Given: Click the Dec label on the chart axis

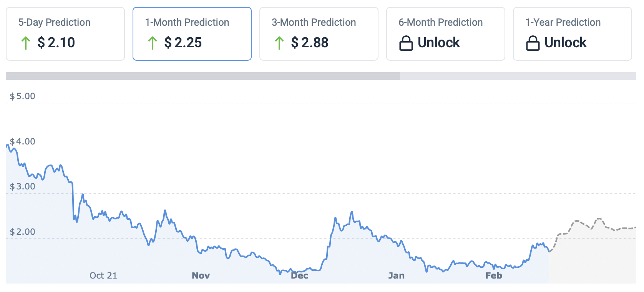Looking at the screenshot, I should [x=300, y=275].
